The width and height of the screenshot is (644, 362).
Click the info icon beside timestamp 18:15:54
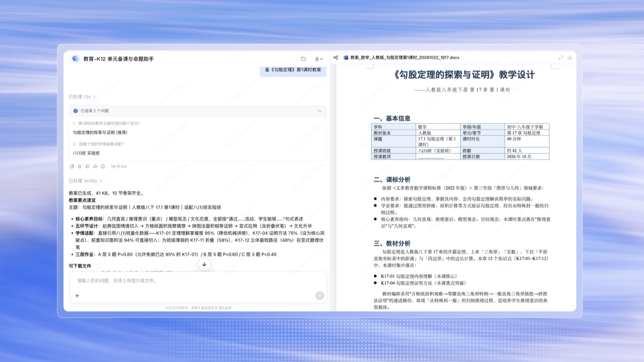point(103,166)
